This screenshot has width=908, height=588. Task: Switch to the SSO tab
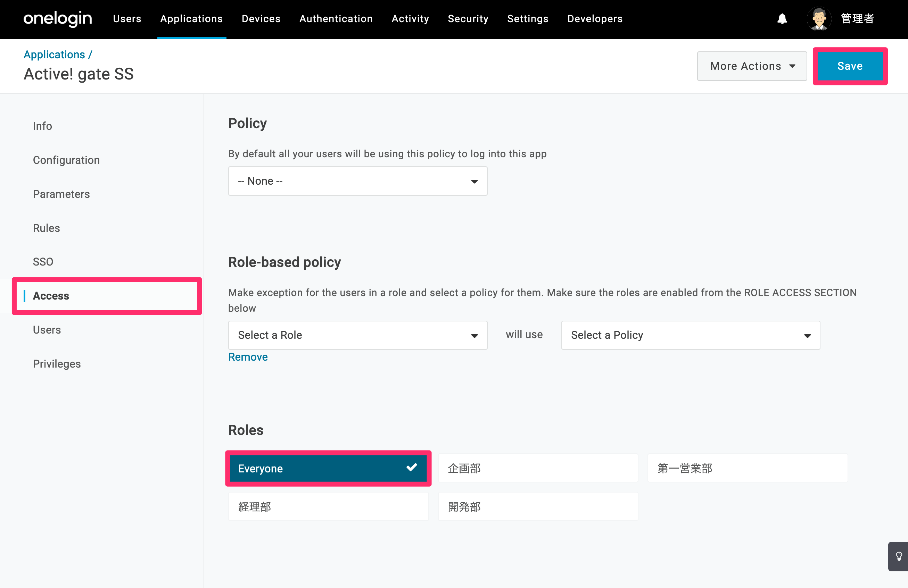click(43, 262)
